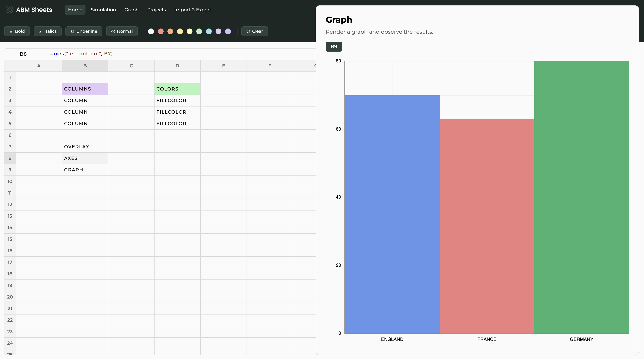Select the COLUMNS cell in B2
644x359 pixels.
pos(85,89)
